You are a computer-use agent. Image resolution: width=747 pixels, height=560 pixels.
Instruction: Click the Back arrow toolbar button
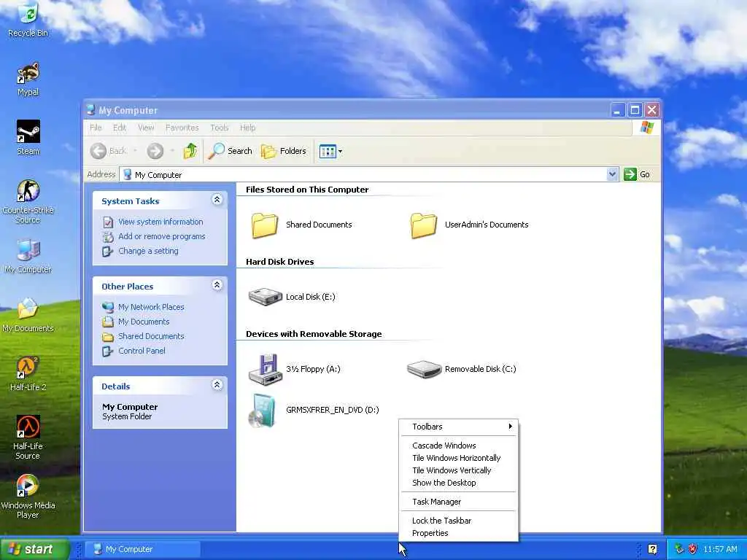(x=108, y=151)
